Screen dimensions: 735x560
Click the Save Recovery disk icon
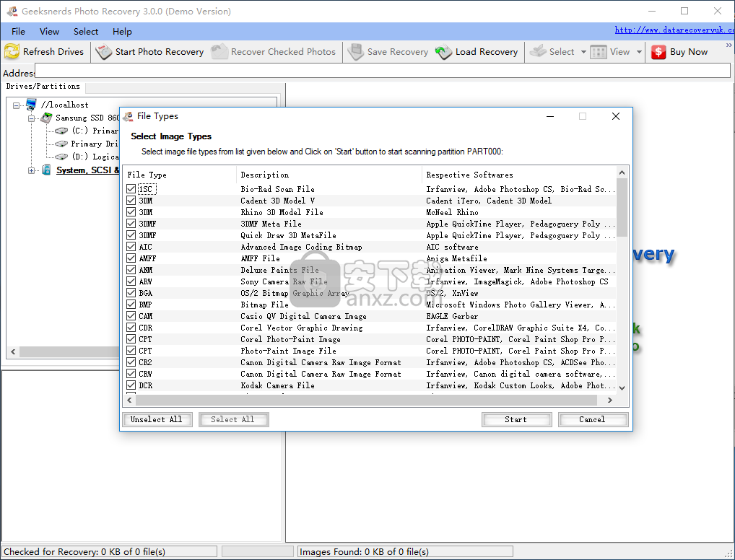click(x=356, y=51)
